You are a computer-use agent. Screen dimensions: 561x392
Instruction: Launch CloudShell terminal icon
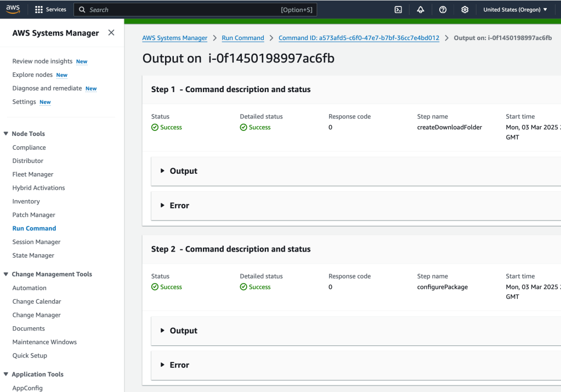pyautogui.click(x=398, y=9)
